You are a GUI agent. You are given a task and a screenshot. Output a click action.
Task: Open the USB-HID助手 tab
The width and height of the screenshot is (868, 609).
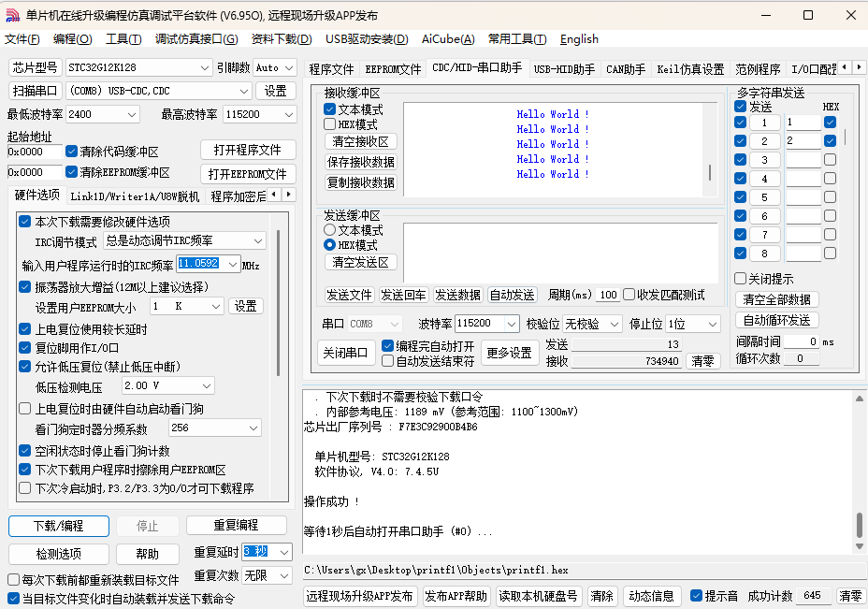coord(564,69)
